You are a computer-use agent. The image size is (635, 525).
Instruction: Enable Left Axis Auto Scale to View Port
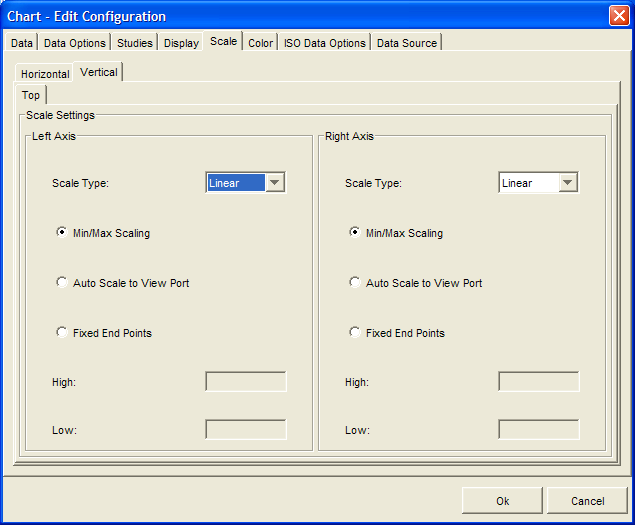click(x=62, y=282)
